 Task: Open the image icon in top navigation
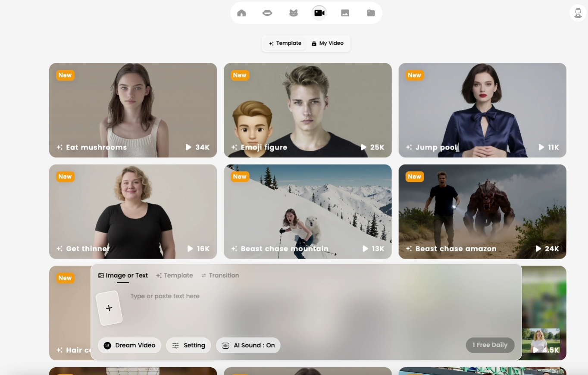tap(345, 13)
